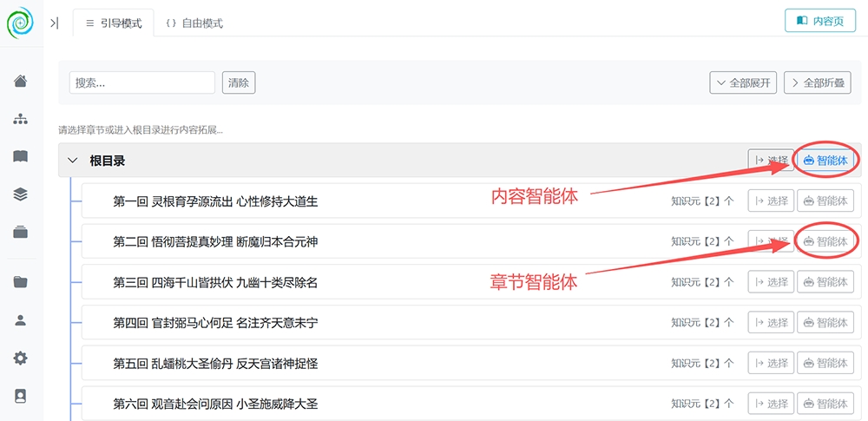The width and height of the screenshot is (868, 421).
Task: Expand all chapters with 全部展开
Action: [744, 83]
